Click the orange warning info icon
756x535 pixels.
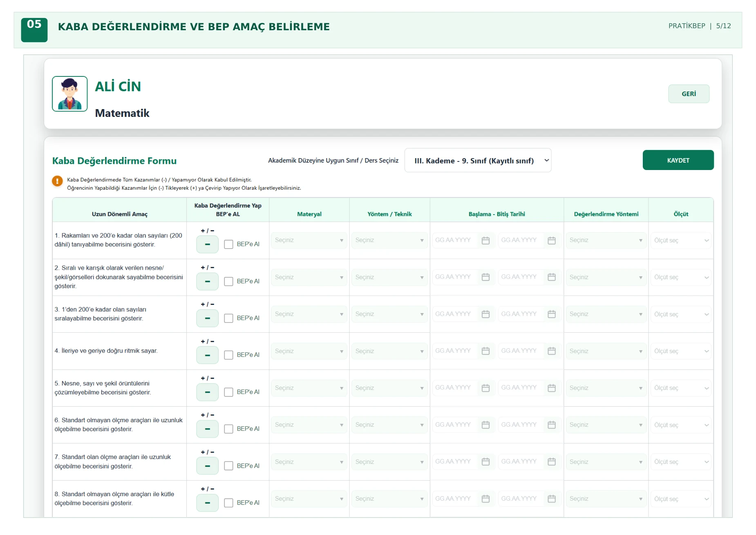pos(57,181)
